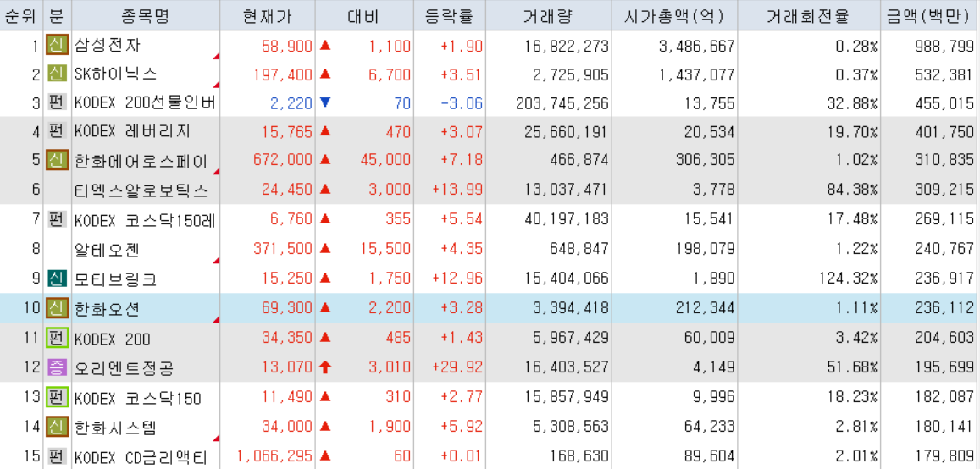The image size is (980, 469).
Task: Select the 삼성전자 stock name
Action: pyautogui.click(x=107, y=46)
